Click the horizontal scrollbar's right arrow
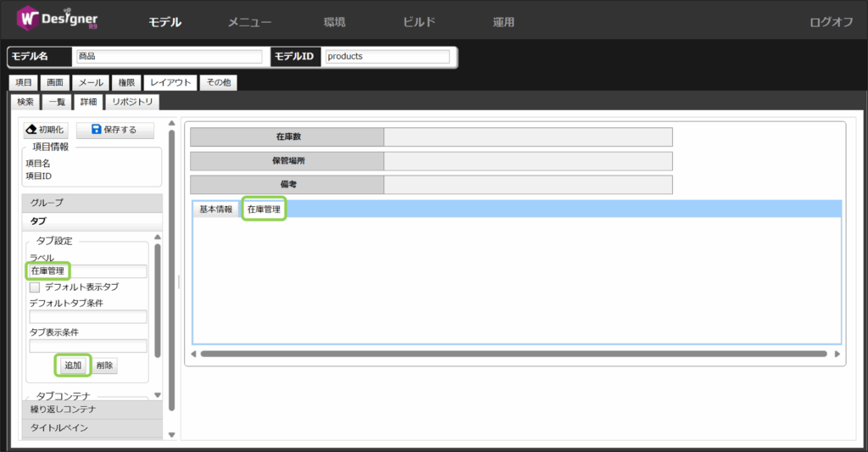Viewport: 868px width, 452px height. coord(837,354)
